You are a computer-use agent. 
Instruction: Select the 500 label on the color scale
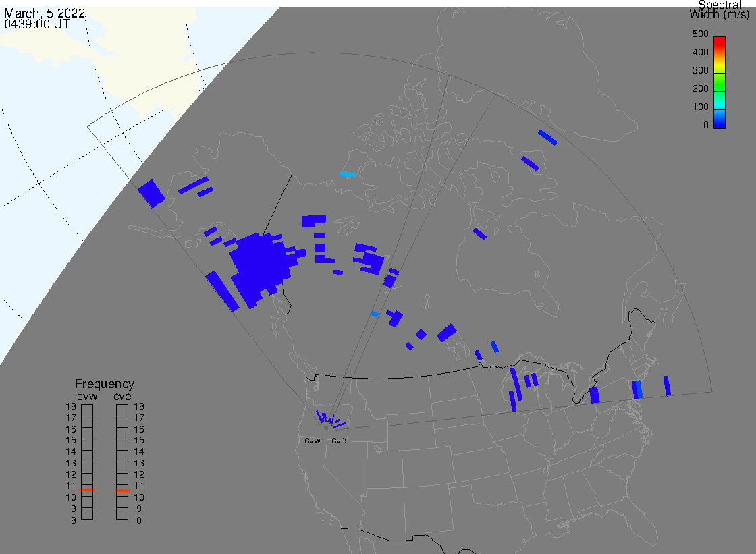[700, 34]
